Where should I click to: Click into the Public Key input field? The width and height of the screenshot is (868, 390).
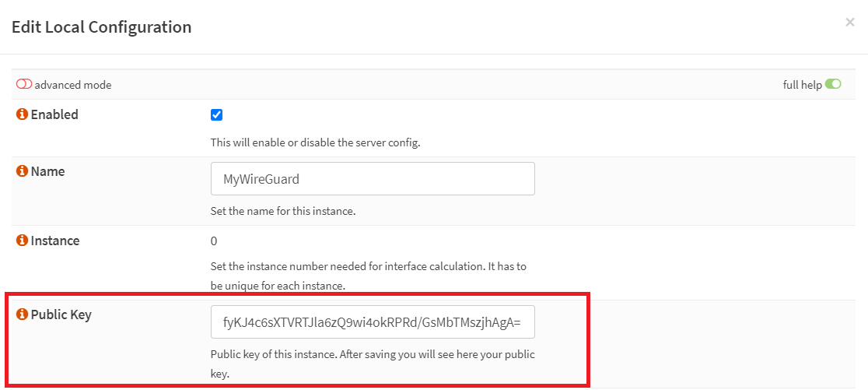pyautogui.click(x=373, y=321)
